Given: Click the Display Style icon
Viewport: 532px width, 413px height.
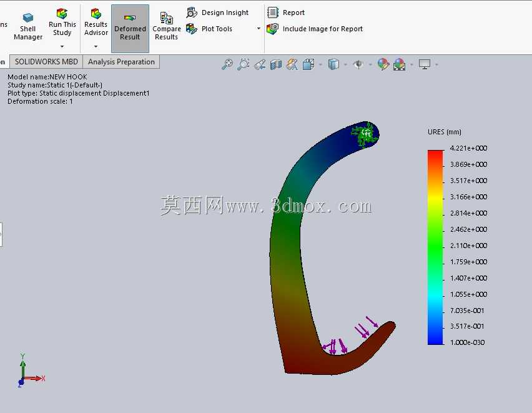Looking at the screenshot, I should pos(333,64).
